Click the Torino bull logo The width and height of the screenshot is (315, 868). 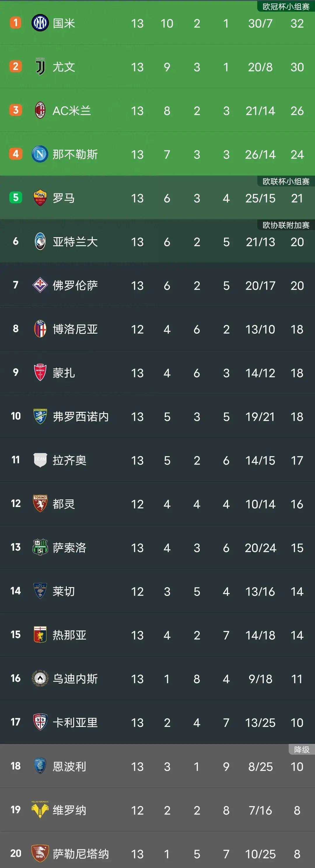point(40,504)
